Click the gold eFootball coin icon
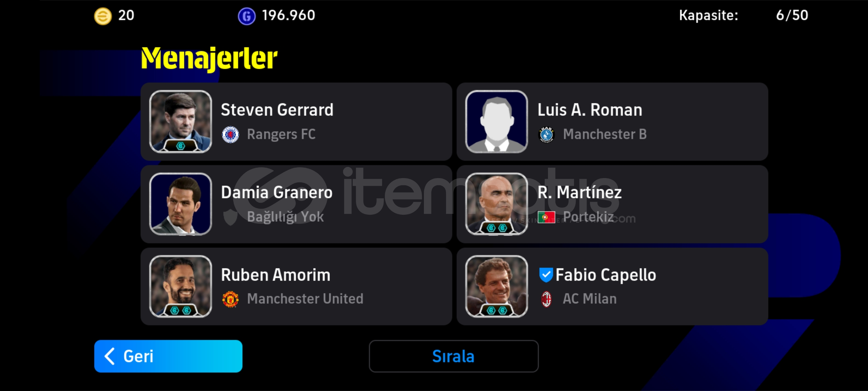 (103, 16)
